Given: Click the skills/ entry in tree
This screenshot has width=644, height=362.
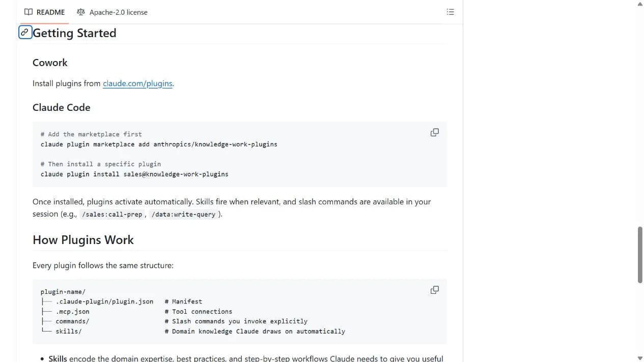Looking at the screenshot, I should pos(69,331).
